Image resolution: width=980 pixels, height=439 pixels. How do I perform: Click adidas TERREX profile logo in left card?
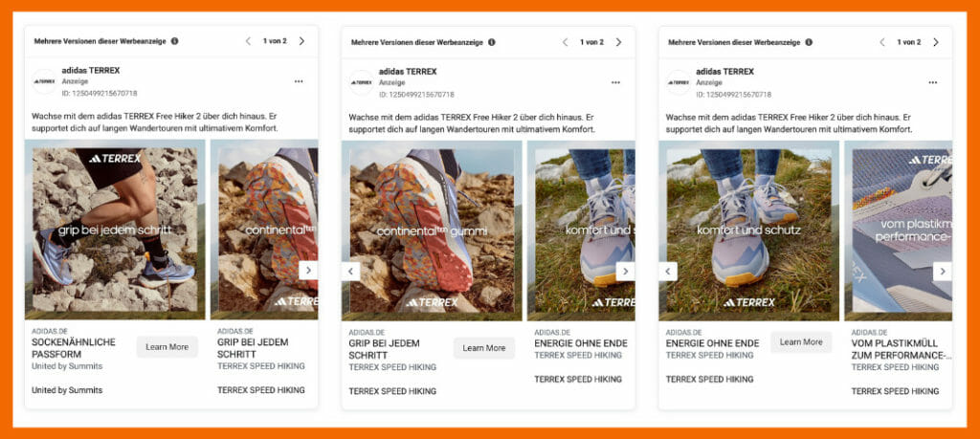(44, 82)
